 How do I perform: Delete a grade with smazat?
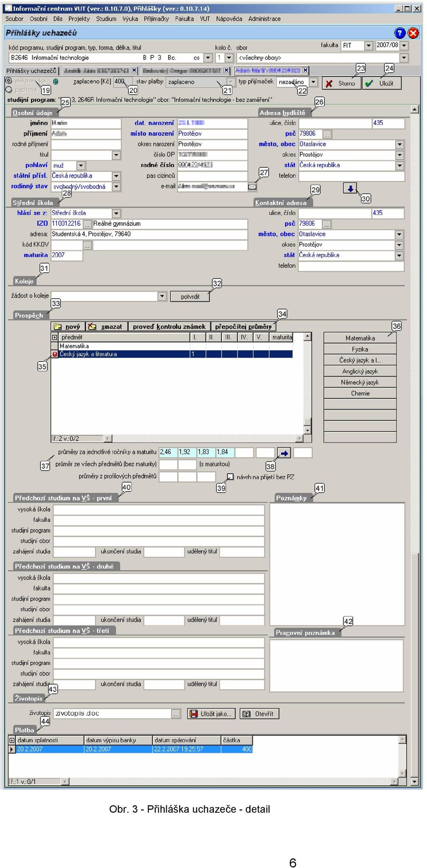click(107, 327)
